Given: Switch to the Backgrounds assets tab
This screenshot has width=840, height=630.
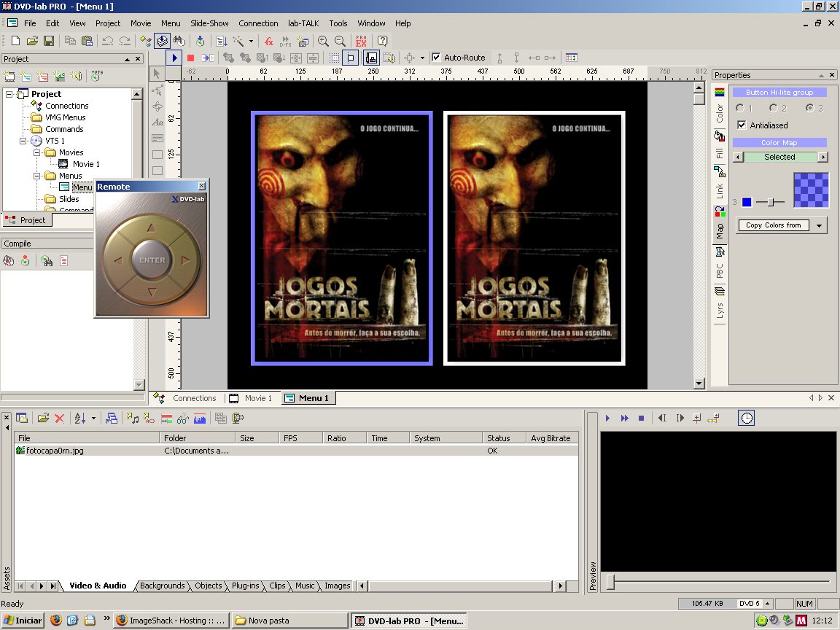Looking at the screenshot, I should click(162, 586).
